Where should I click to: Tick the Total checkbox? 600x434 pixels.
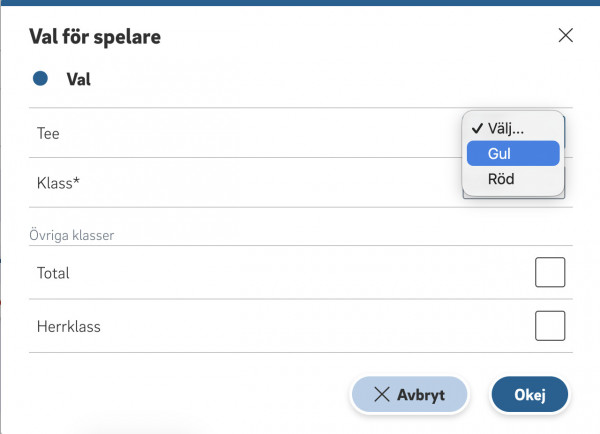(550, 272)
